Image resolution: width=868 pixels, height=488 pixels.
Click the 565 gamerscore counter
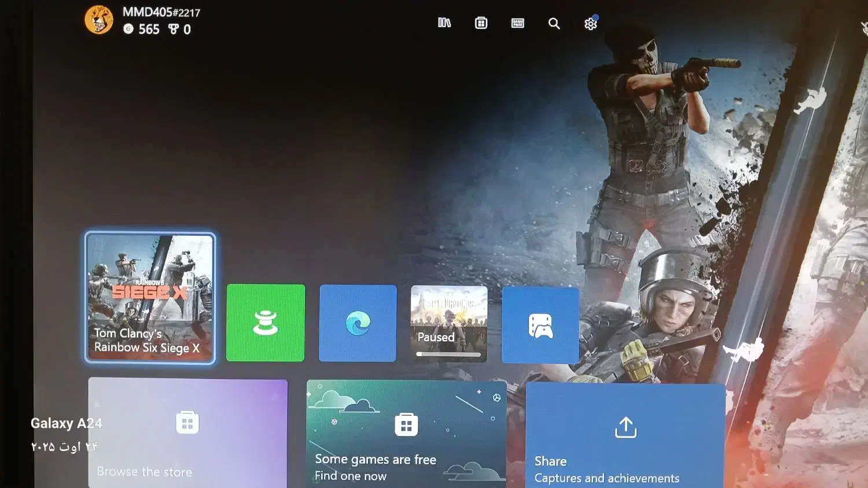[142, 29]
